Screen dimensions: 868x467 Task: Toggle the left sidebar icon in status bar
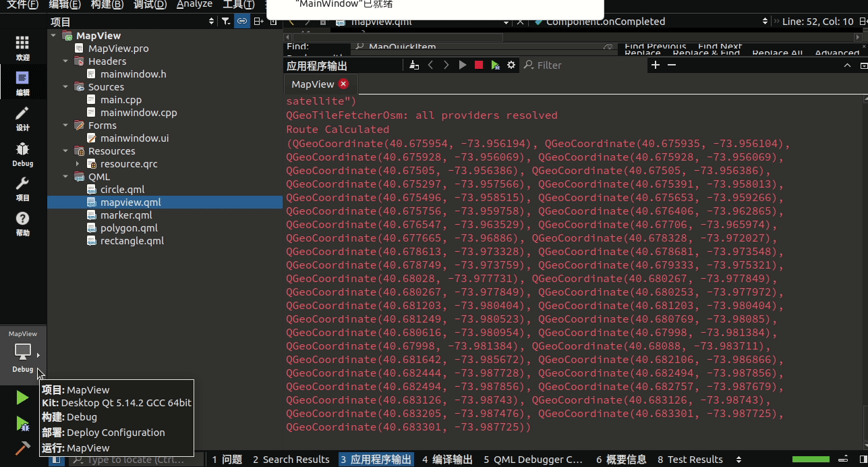click(57, 460)
